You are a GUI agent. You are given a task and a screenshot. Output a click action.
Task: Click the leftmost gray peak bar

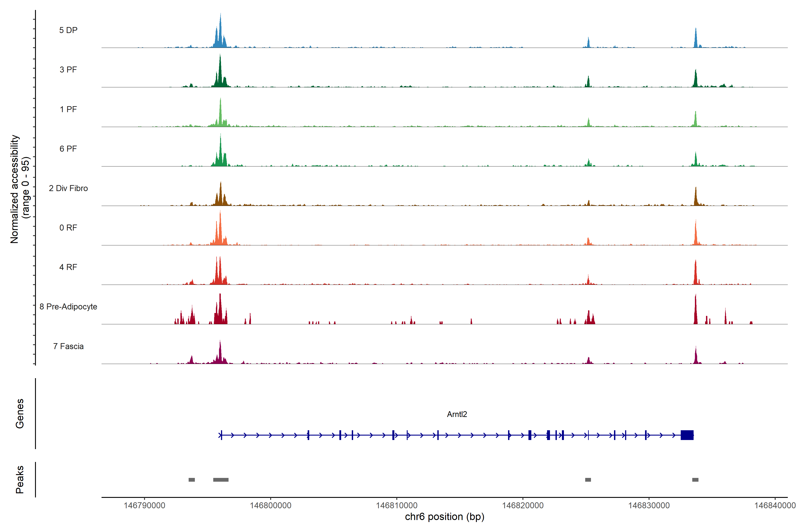tap(192, 480)
